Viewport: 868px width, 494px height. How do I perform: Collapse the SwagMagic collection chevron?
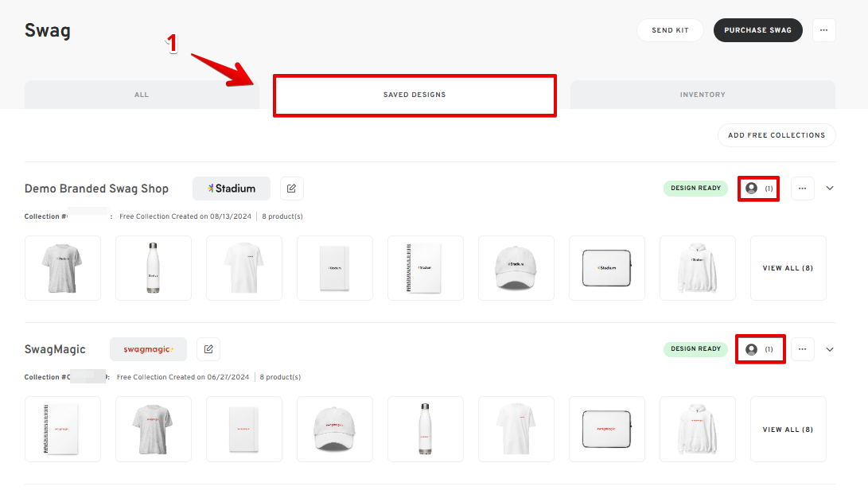830,349
